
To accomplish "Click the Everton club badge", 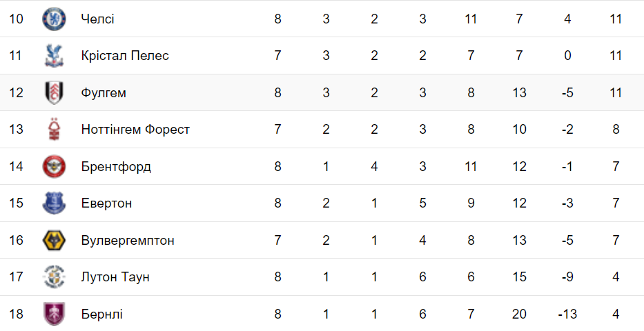I will point(53,203).
